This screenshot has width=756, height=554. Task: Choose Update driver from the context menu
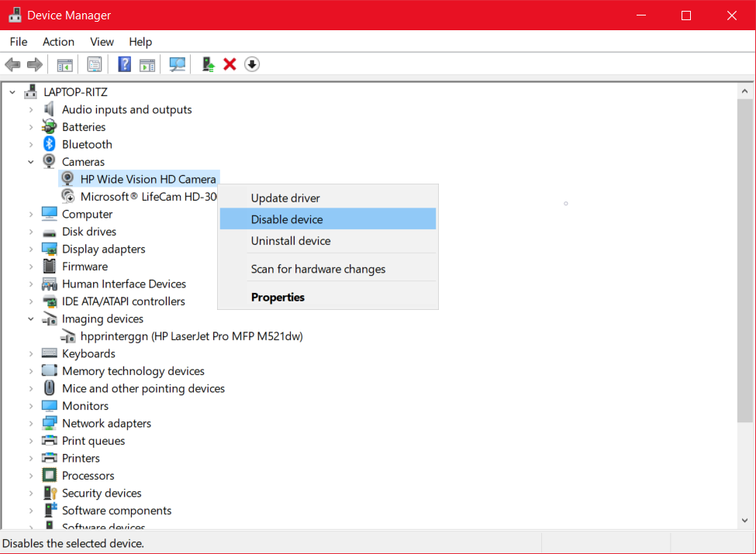pos(328,198)
